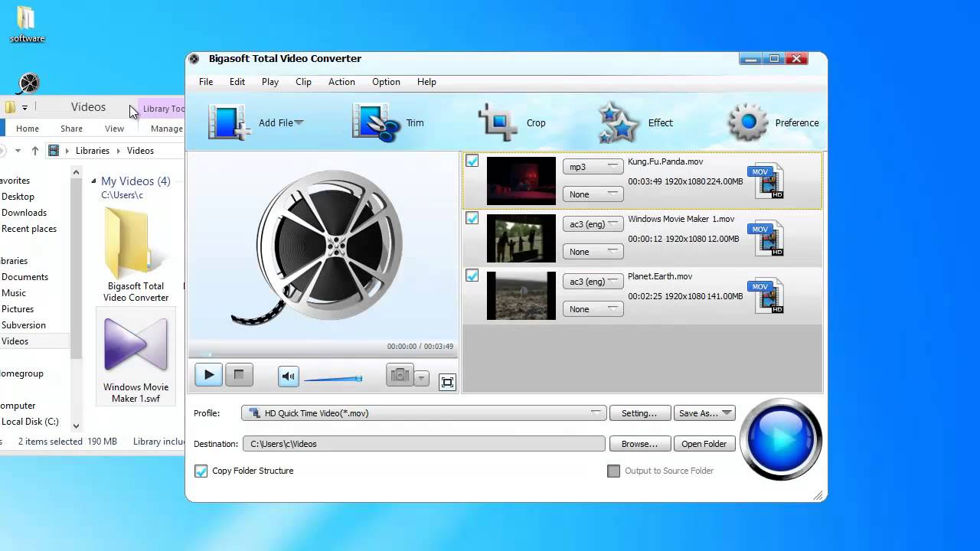Open the mp3 audio track dropdown for Kung.Fu.Panda

[593, 166]
